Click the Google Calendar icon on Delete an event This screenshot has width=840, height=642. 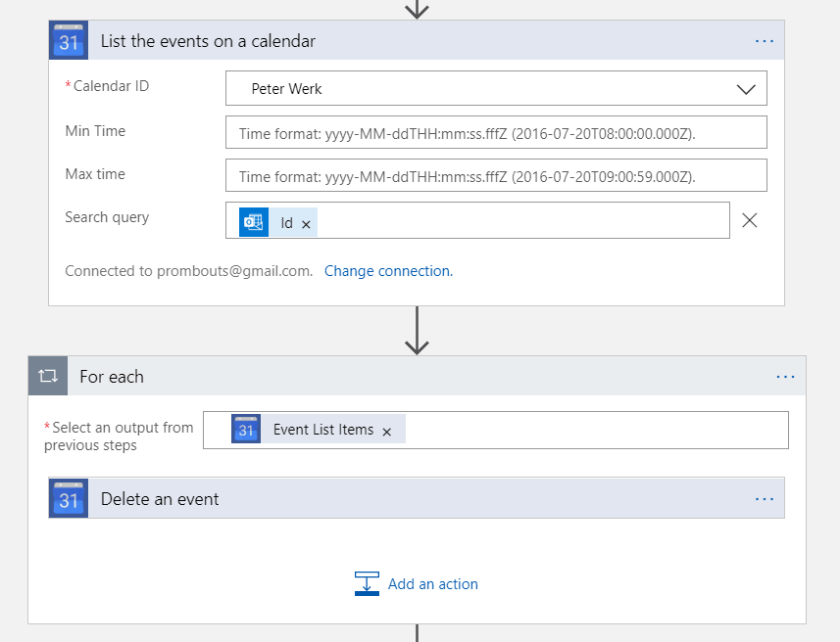68,498
